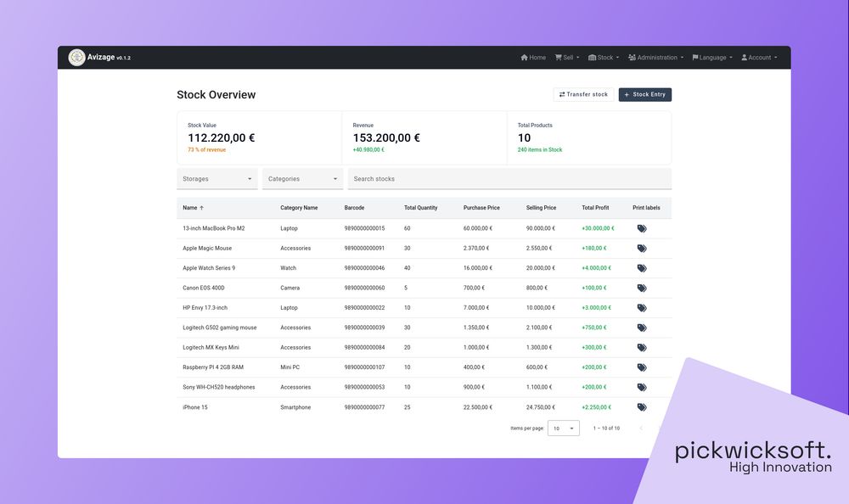Print labels for Apple Magic Mouse
Viewport: 849px width, 504px height.
tap(642, 249)
